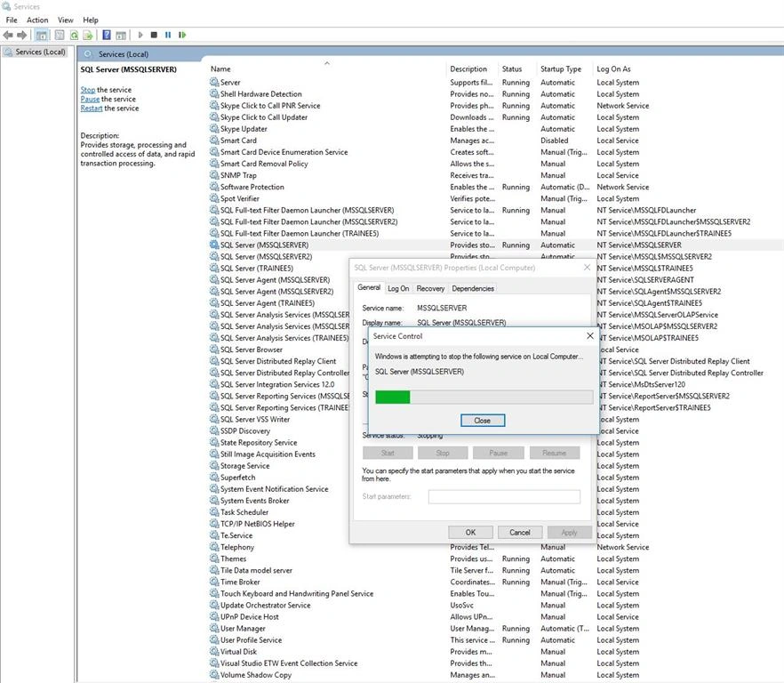Toggle the Show/Hide Console Tree toolbar icon

[42, 35]
